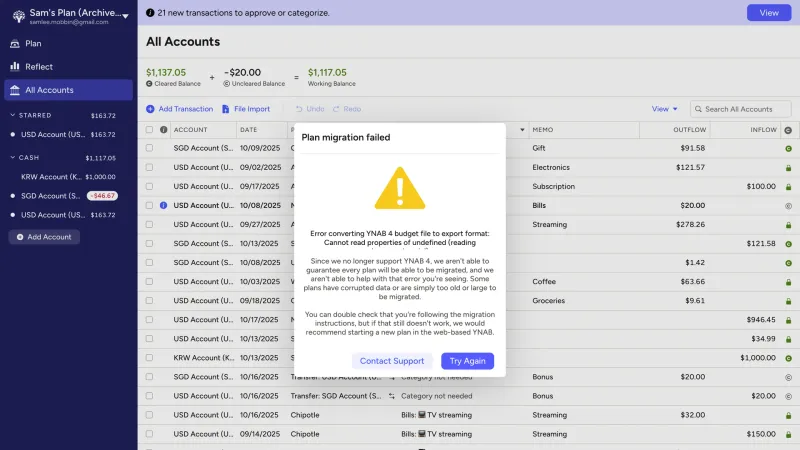Screen dimensions: 800x450
Task: Click the Bills: TV streaming category on $32.00 row
Action: click(x=436, y=415)
